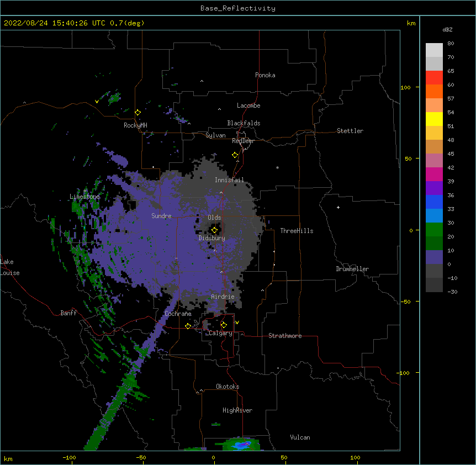The height and width of the screenshot is (465, 476).
Task: Select the darkest gray -10 to -30 legend swatch
Action: [x=434, y=285]
